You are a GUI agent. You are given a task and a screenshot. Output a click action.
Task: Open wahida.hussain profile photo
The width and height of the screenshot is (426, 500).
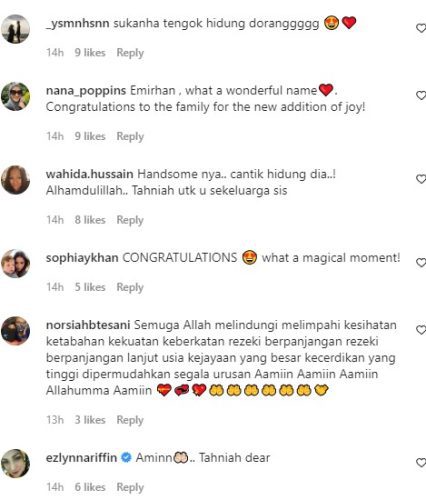(x=15, y=180)
